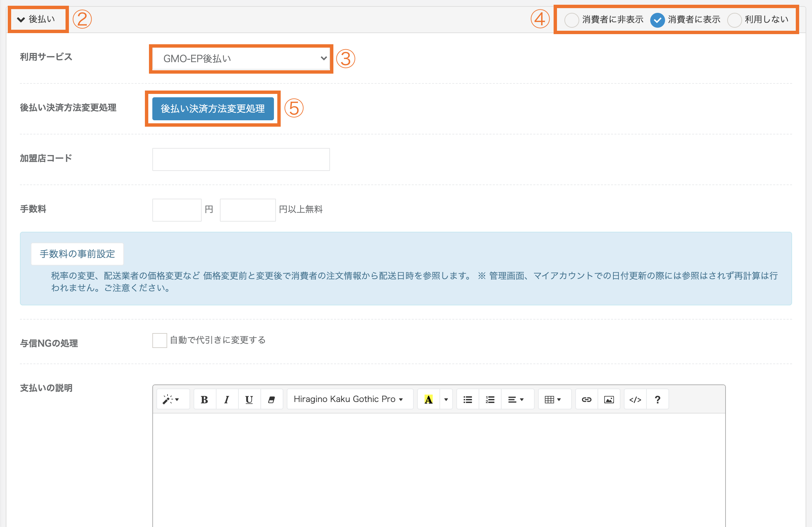Open Hiragino Kaku Gothic Pro font dropdown
This screenshot has width=812, height=527.
(348, 399)
